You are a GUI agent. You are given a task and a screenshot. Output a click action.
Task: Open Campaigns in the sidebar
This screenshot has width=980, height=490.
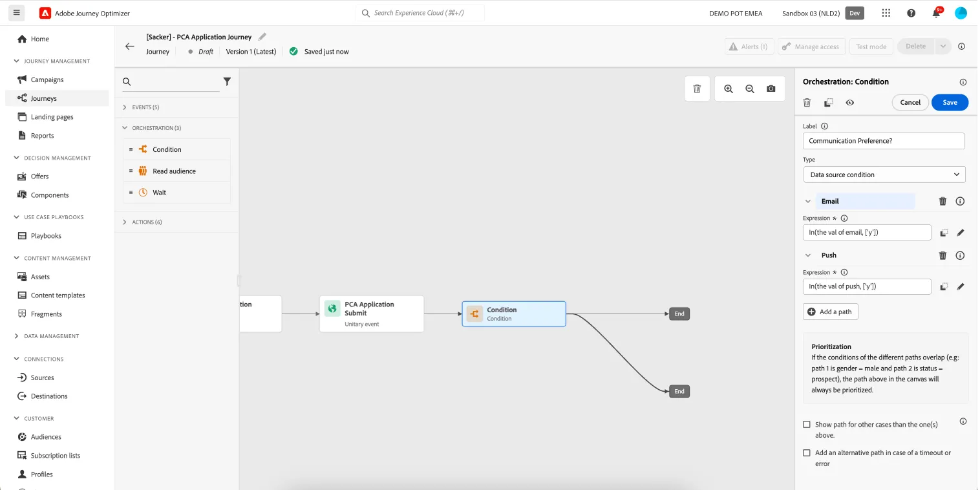pyautogui.click(x=47, y=80)
